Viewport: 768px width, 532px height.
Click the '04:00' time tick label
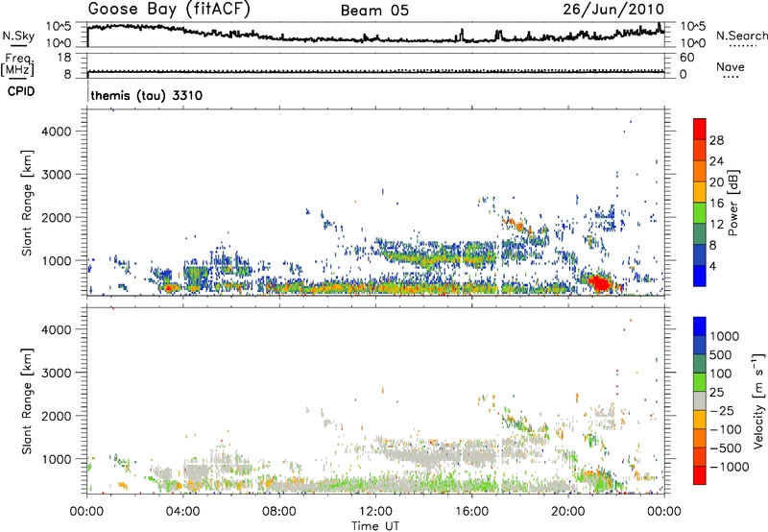point(182,512)
